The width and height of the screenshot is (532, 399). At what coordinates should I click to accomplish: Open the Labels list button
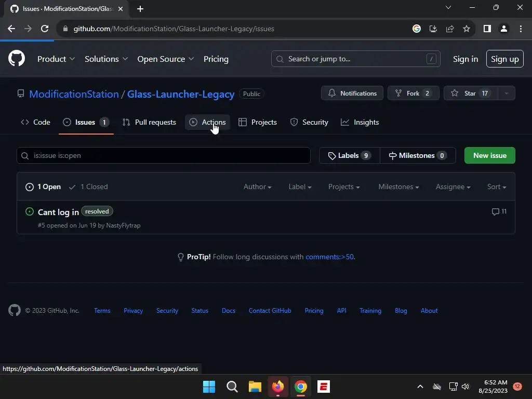[350, 155]
